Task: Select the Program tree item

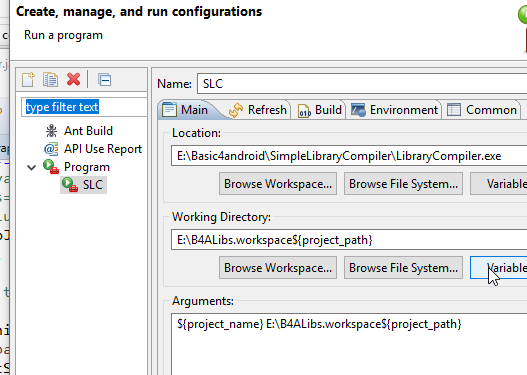Action: tap(87, 167)
